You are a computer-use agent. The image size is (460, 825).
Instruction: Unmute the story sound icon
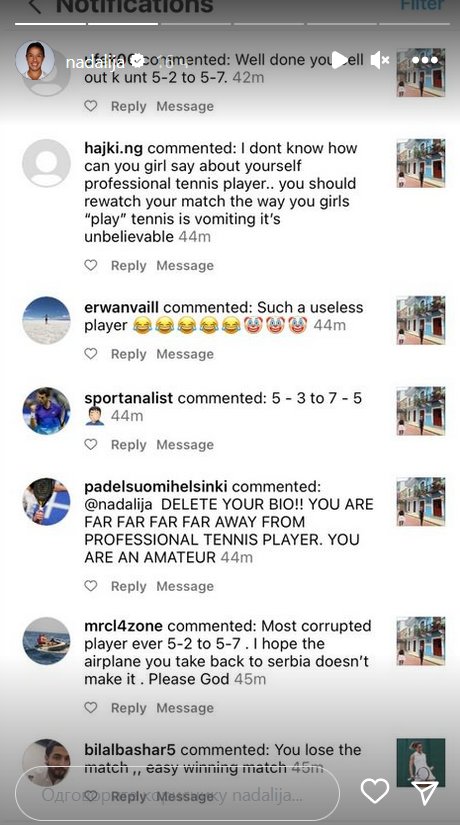click(379, 60)
